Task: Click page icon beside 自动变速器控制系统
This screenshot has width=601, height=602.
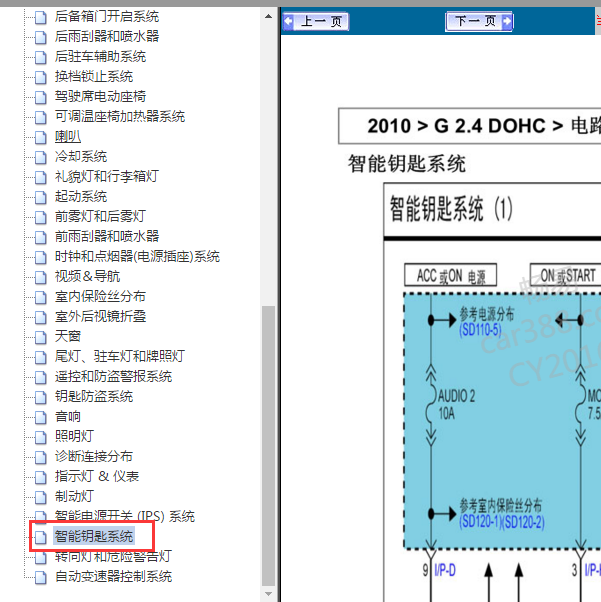Action: pos(41,577)
